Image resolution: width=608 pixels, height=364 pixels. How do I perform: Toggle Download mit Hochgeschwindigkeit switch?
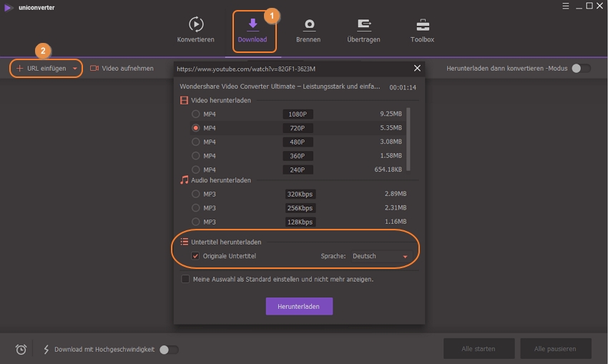169,350
